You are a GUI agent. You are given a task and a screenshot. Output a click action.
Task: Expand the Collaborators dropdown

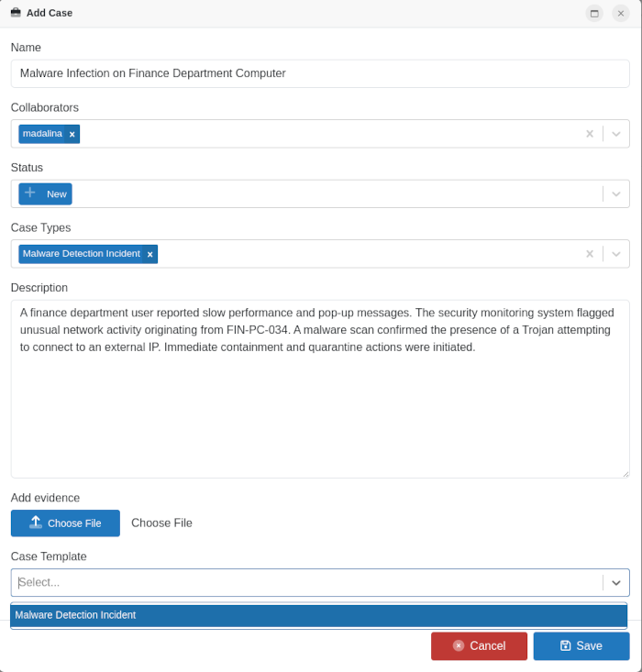pyautogui.click(x=616, y=134)
